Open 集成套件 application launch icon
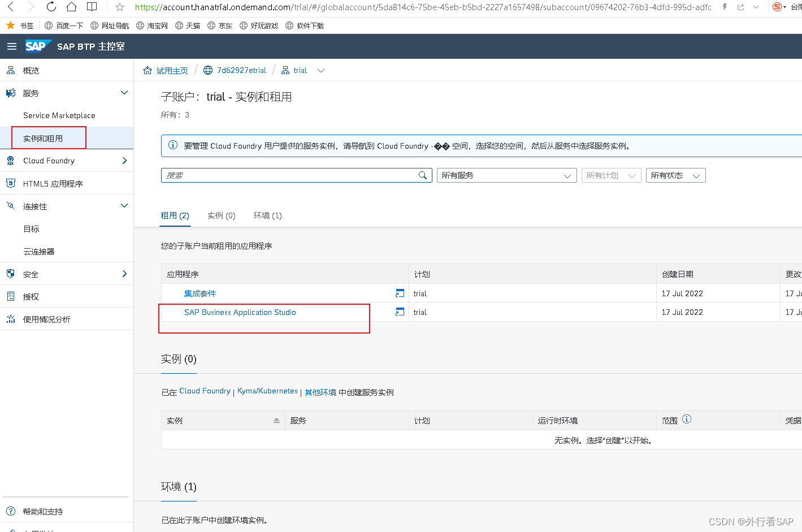This screenshot has height=532, width=802. point(400,293)
